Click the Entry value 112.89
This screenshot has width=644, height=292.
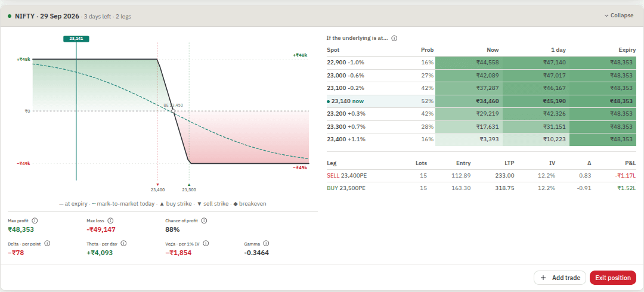click(462, 176)
